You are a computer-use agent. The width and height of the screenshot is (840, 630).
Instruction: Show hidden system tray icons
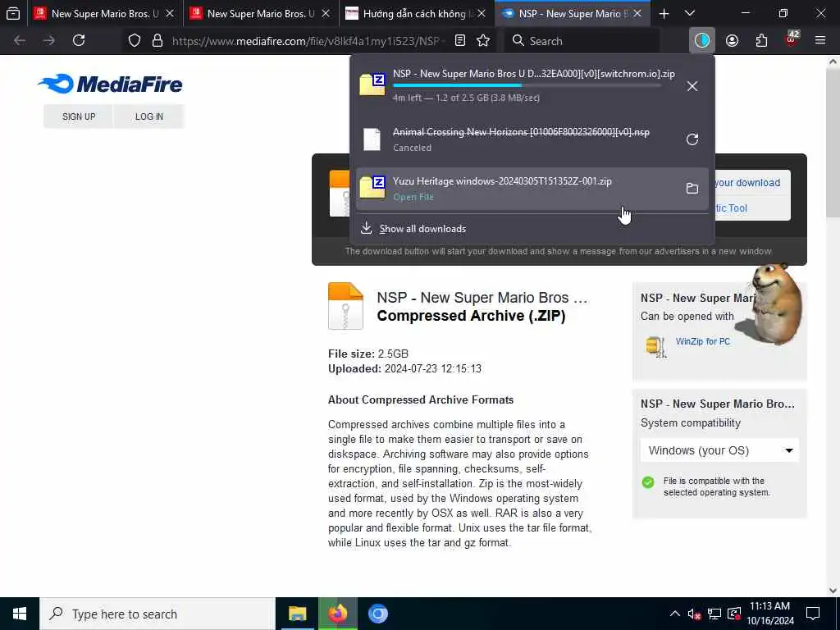675,614
